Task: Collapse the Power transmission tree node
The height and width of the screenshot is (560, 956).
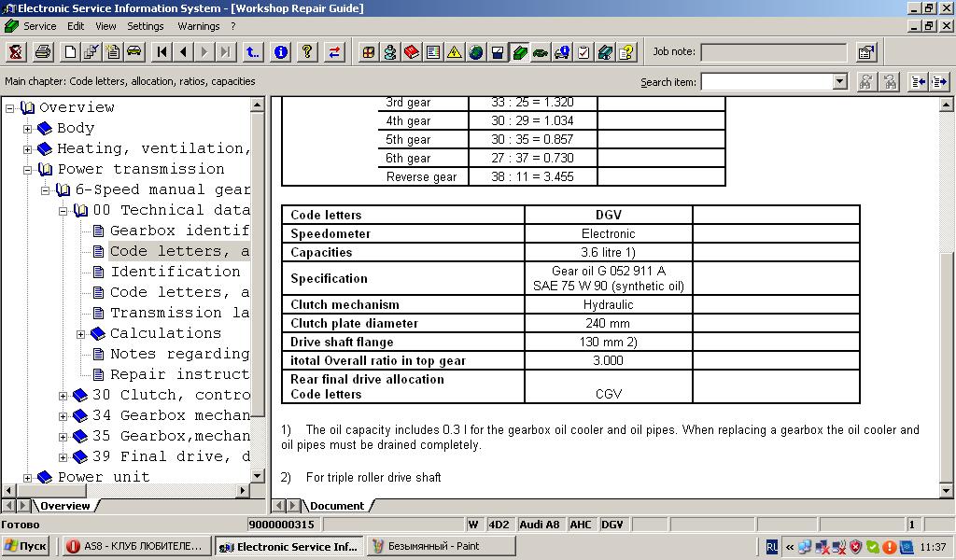Action: coord(28,170)
